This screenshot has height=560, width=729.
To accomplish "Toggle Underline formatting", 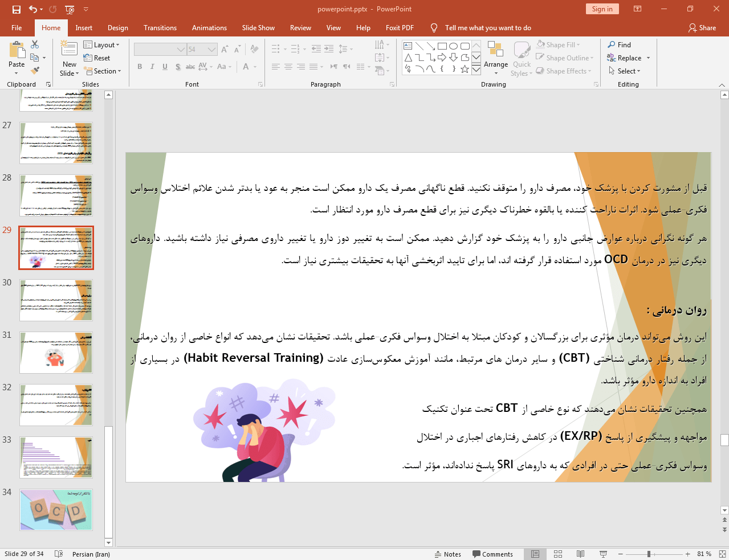I will 165,67.
